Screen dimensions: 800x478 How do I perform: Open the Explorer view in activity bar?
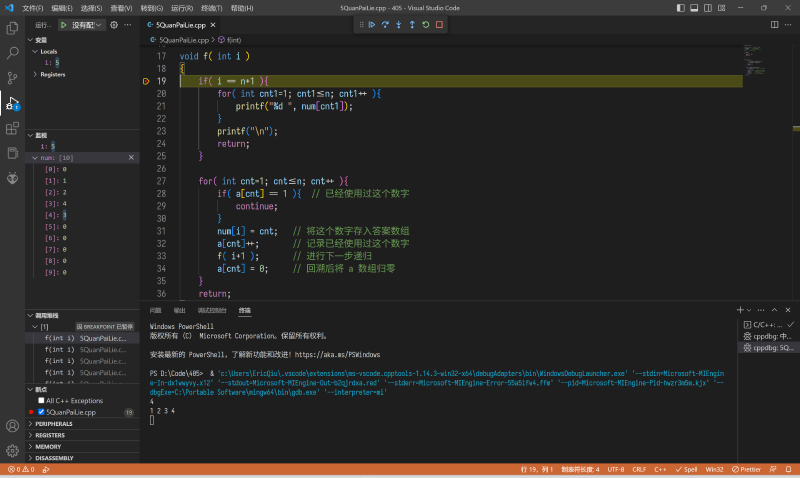[x=12, y=28]
